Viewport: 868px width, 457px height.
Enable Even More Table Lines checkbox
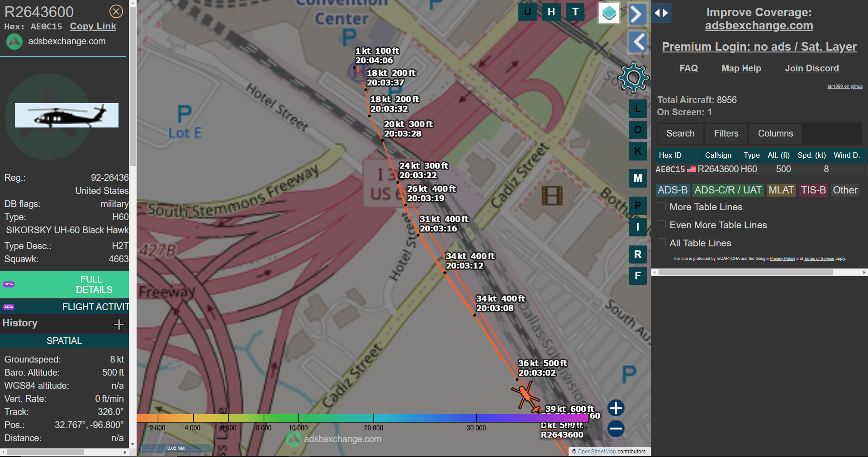(x=661, y=225)
